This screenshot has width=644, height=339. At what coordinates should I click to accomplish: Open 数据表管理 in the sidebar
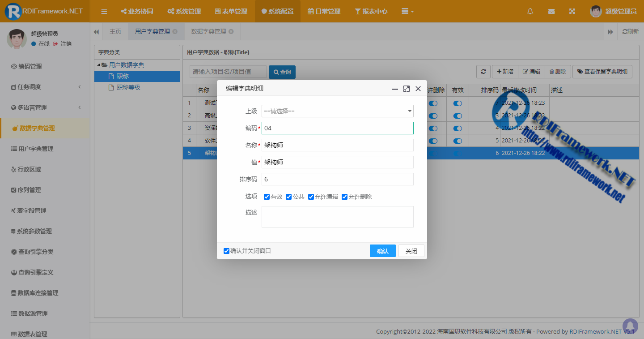click(29, 334)
